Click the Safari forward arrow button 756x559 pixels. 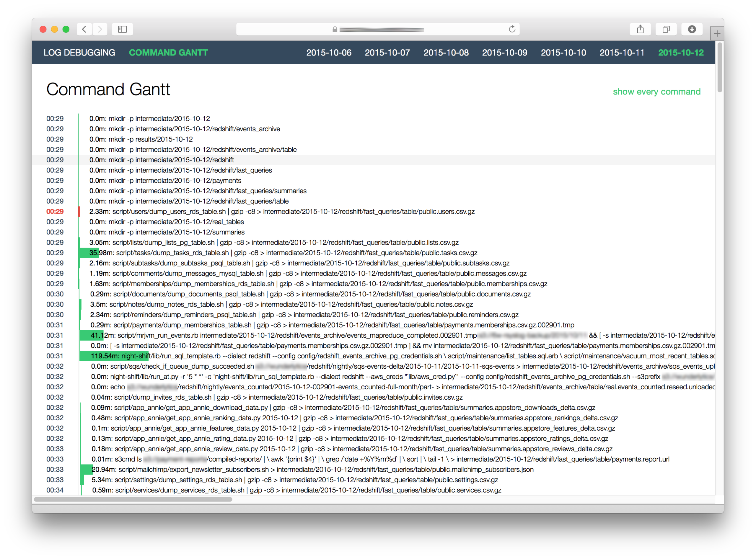100,30
